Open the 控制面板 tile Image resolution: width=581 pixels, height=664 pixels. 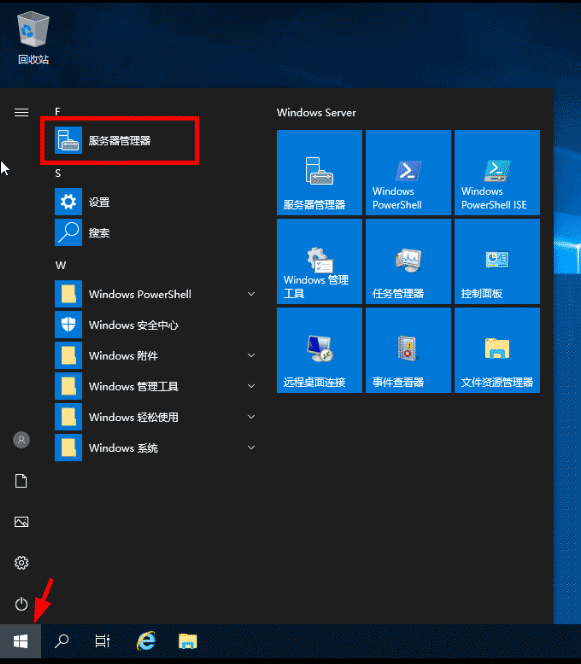coord(497,261)
